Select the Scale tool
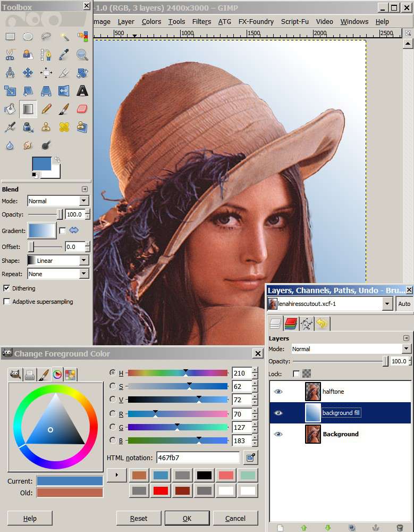Screen dimensions: 414x532 (10, 90)
